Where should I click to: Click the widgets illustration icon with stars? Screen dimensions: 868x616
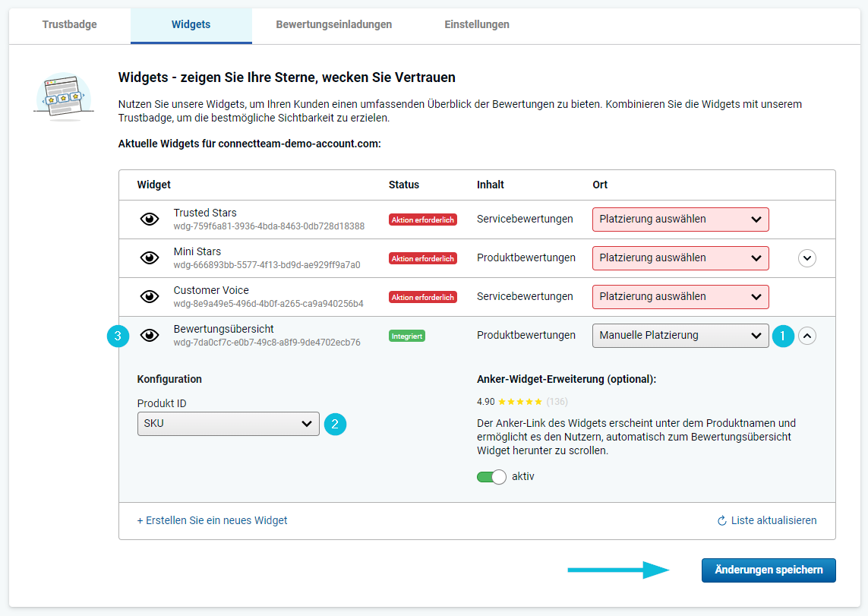[62, 97]
